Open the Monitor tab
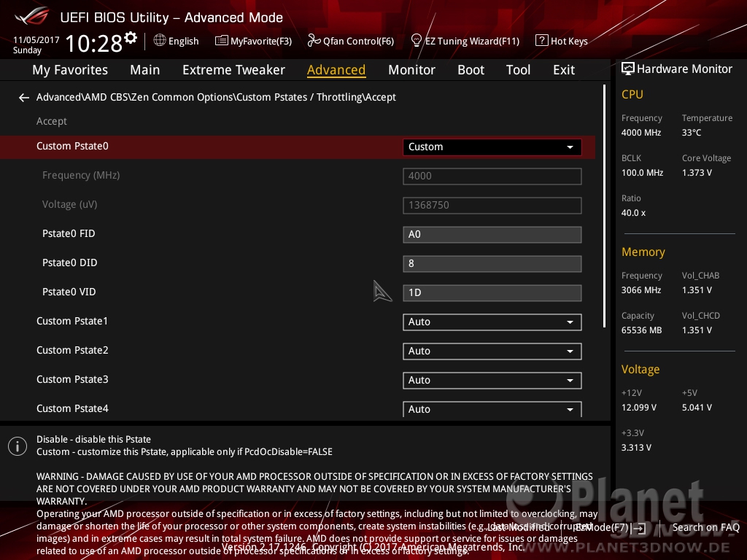Image resolution: width=747 pixels, height=560 pixels. (411, 70)
